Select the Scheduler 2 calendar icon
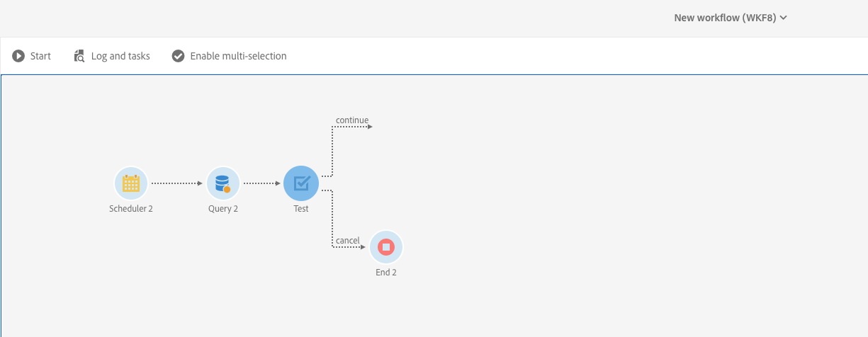This screenshot has width=868, height=337. [x=131, y=184]
